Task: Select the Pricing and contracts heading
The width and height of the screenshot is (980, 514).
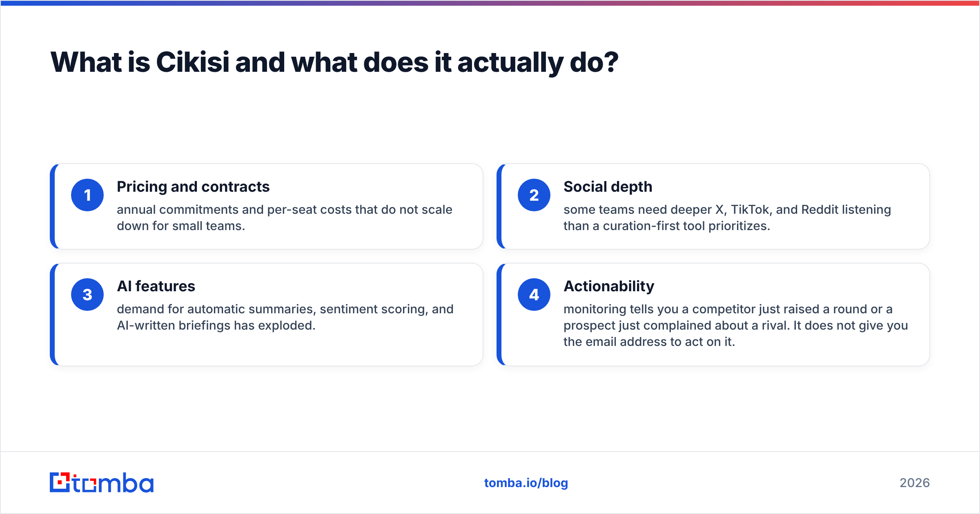Action: (x=193, y=187)
